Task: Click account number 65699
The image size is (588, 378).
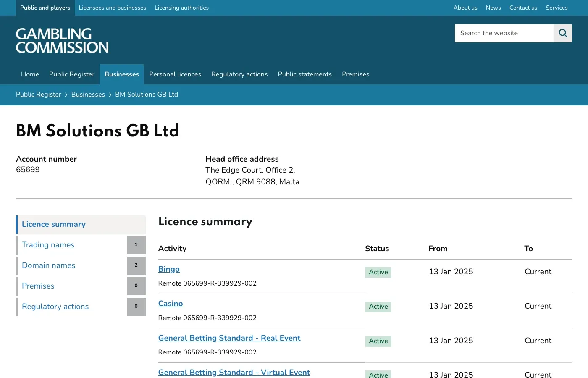Action: (x=28, y=170)
